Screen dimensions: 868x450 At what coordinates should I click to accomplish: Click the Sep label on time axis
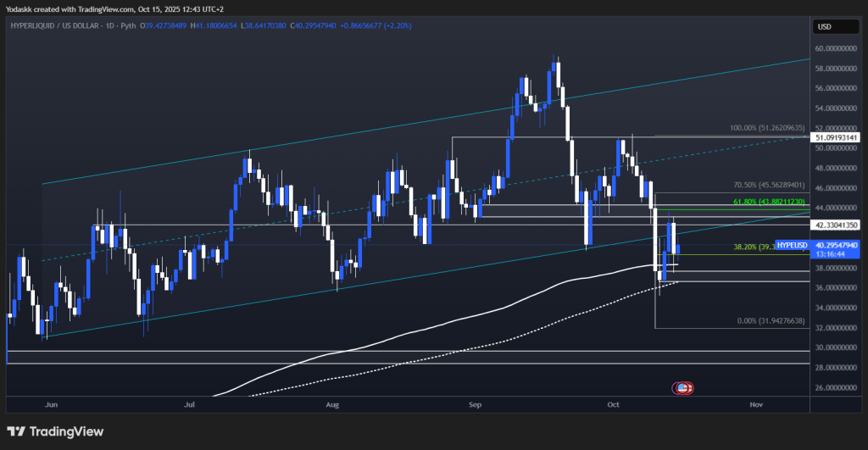(475, 405)
